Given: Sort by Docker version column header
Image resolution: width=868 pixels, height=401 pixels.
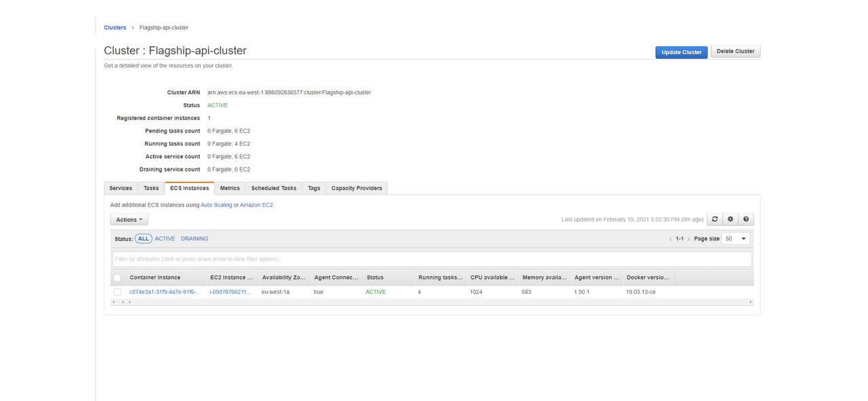Looking at the screenshot, I should [x=648, y=278].
